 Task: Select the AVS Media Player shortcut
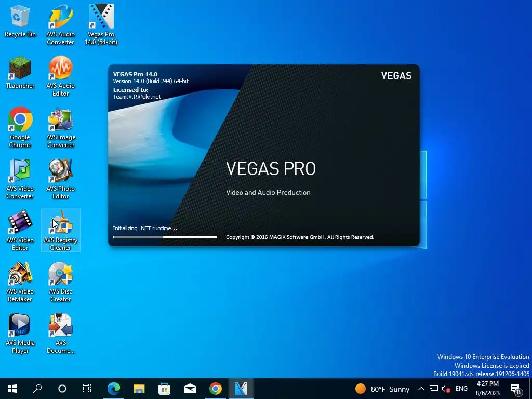pos(20,334)
